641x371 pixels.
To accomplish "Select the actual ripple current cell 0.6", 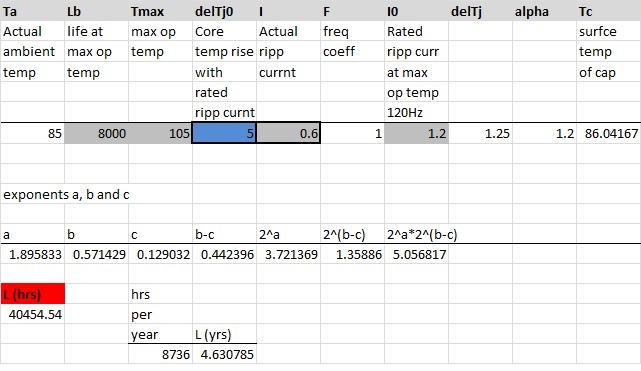I will [x=288, y=133].
